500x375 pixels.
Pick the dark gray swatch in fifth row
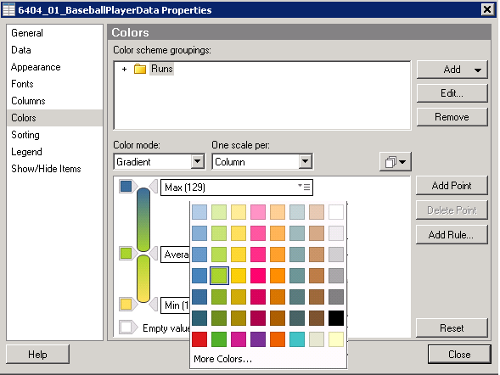coord(336,297)
